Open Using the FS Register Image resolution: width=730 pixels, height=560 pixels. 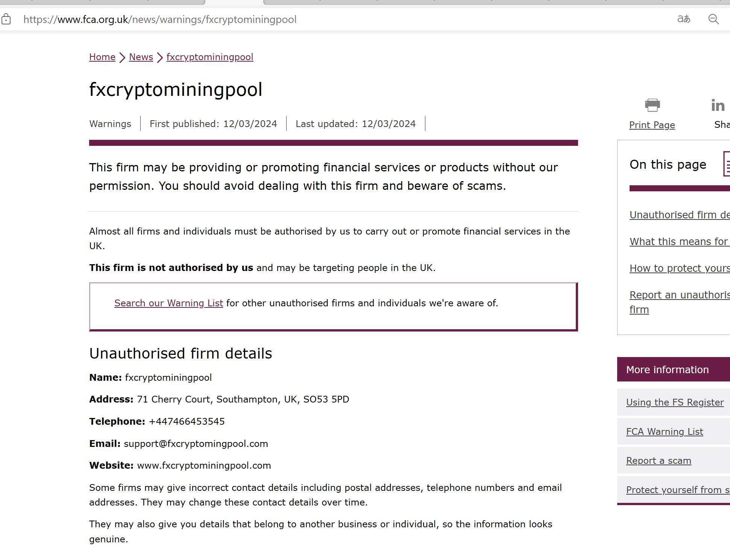point(675,403)
